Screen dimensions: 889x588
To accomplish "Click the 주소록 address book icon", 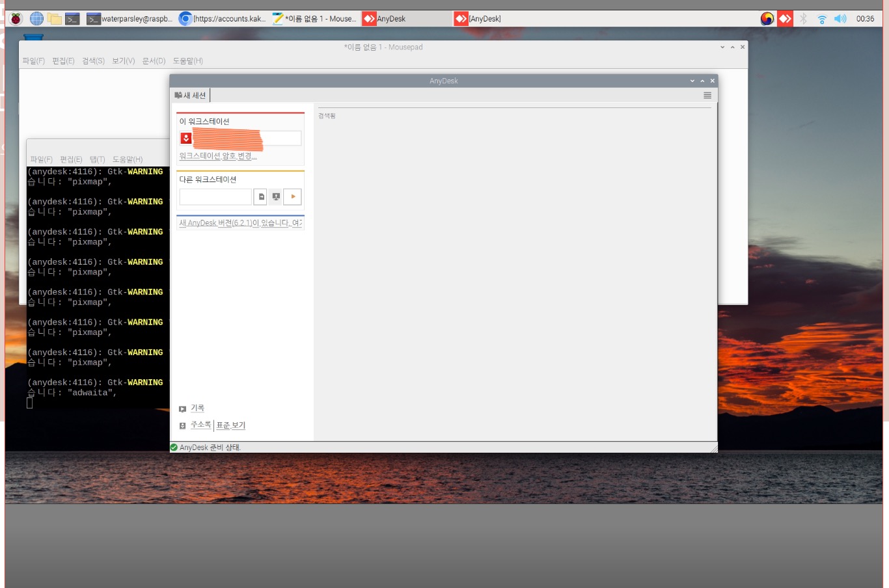I will point(182,425).
